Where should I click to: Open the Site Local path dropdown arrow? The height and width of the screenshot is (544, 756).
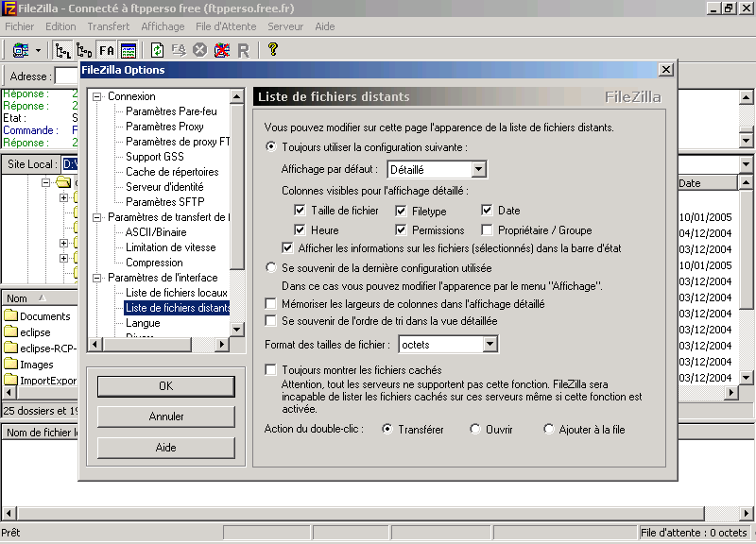pos(746,163)
